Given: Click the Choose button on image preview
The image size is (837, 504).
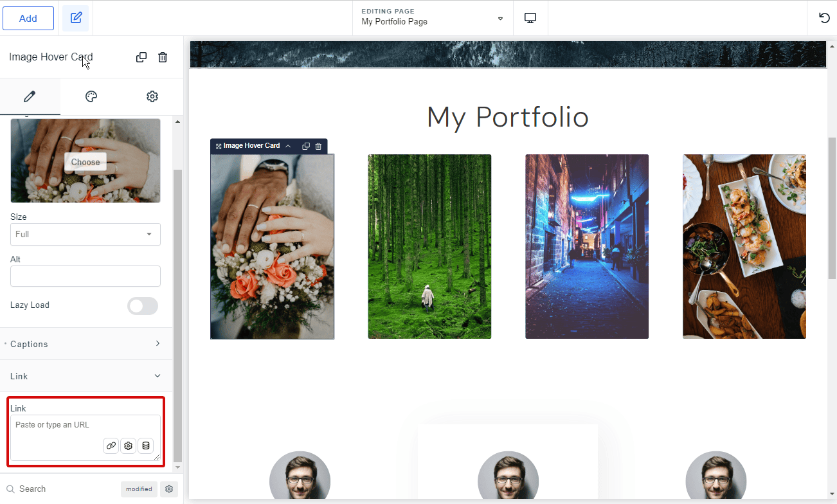Looking at the screenshot, I should pyautogui.click(x=85, y=162).
